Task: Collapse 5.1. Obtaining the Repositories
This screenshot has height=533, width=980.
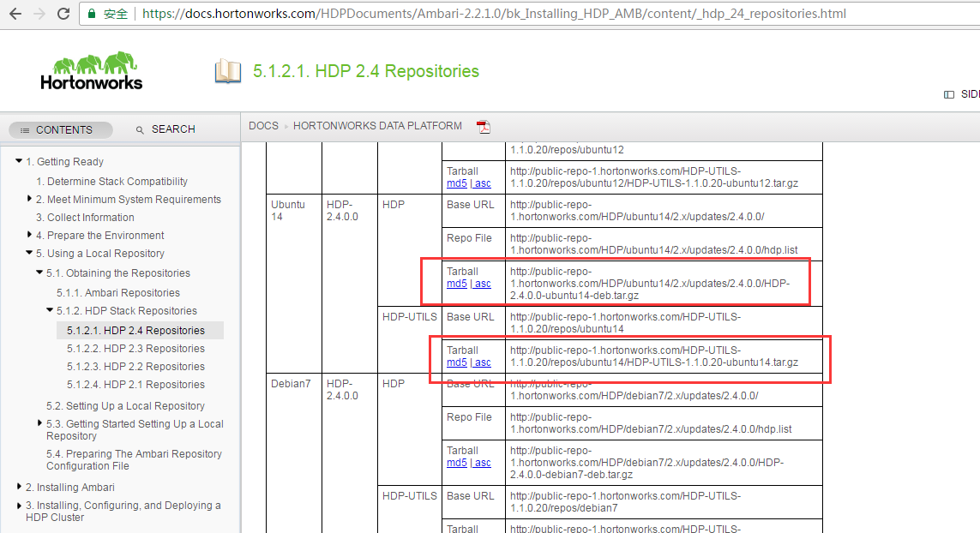Action: (x=39, y=272)
